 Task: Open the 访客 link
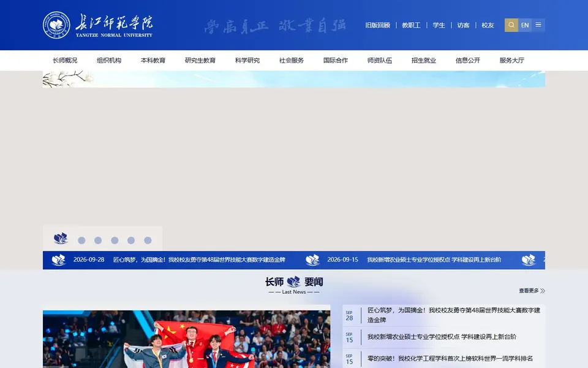tap(463, 25)
